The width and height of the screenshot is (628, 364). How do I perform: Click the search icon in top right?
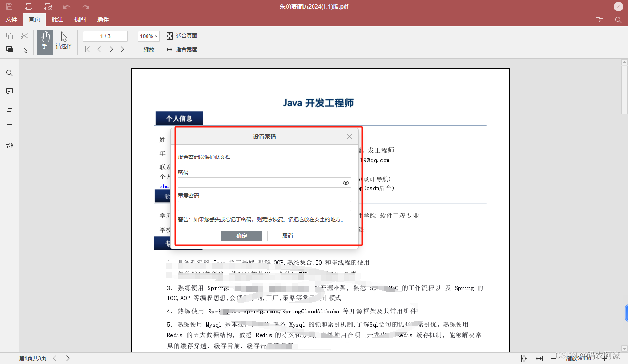[x=618, y=20]
